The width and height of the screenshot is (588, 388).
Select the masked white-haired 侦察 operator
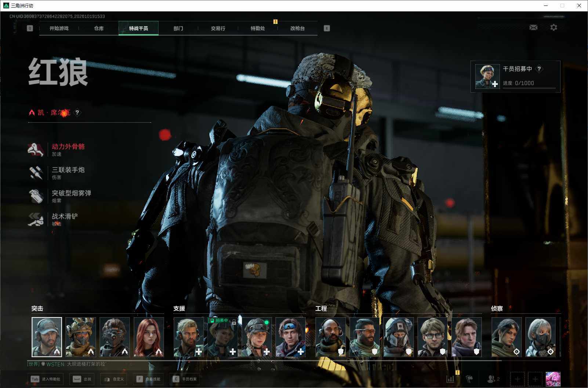point(540,337)
